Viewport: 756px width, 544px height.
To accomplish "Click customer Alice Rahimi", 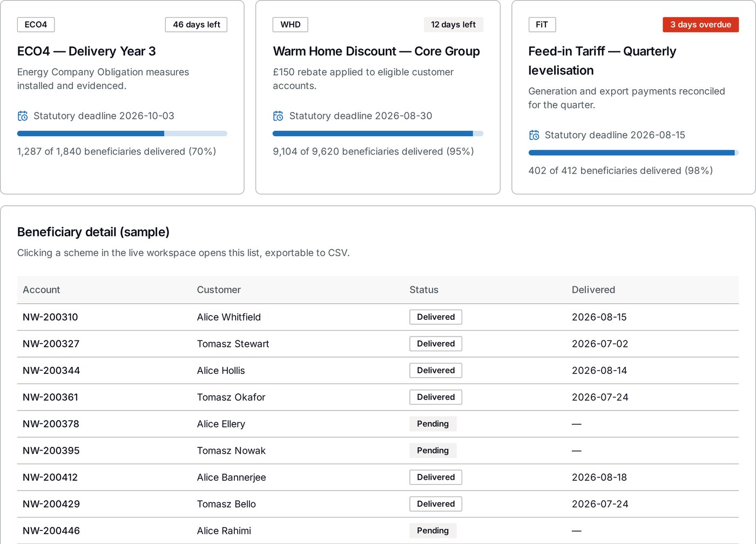I will [x=224, y=531].
